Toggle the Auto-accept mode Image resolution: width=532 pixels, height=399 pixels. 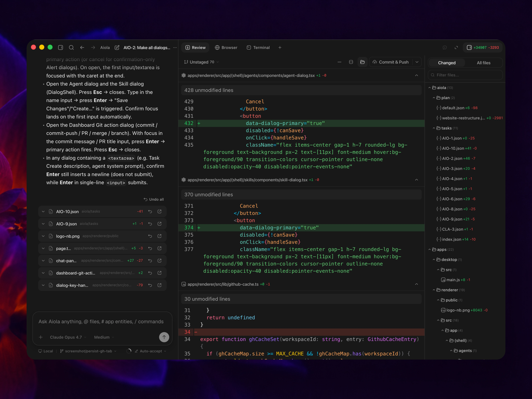(x=151, y=351)
